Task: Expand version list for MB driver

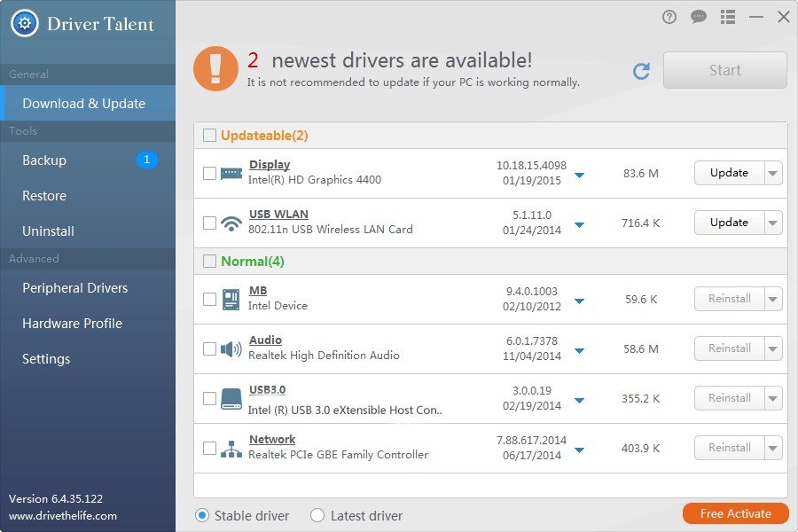Action: (579, 301)
